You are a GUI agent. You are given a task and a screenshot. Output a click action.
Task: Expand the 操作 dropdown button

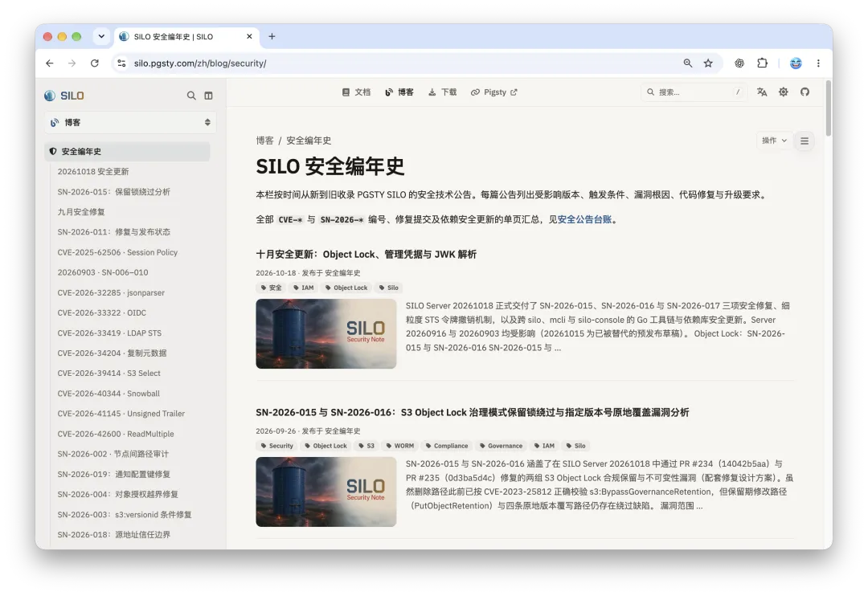click(x=774, y=141)
